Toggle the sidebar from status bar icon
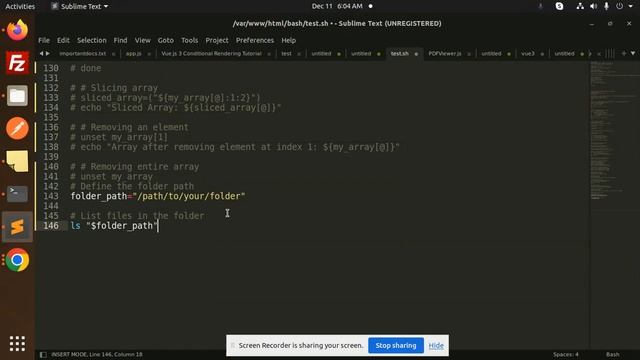This screenshot has height=360, width=640. 43,355
